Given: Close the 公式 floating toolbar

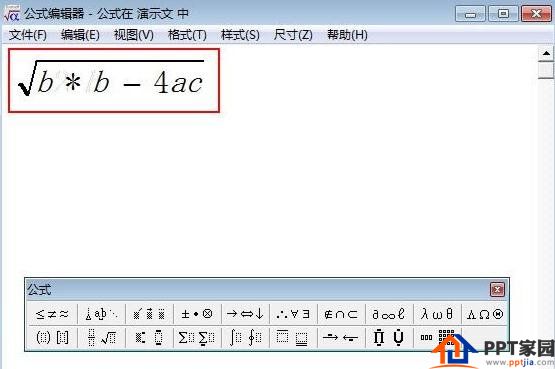Looking at the screenshot, I should coord(497,289).
